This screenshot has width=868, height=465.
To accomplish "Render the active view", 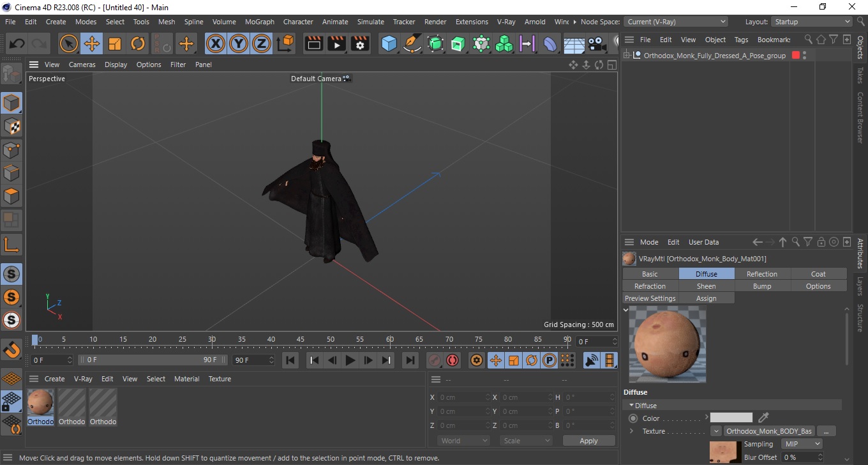I will click(314, 44).
